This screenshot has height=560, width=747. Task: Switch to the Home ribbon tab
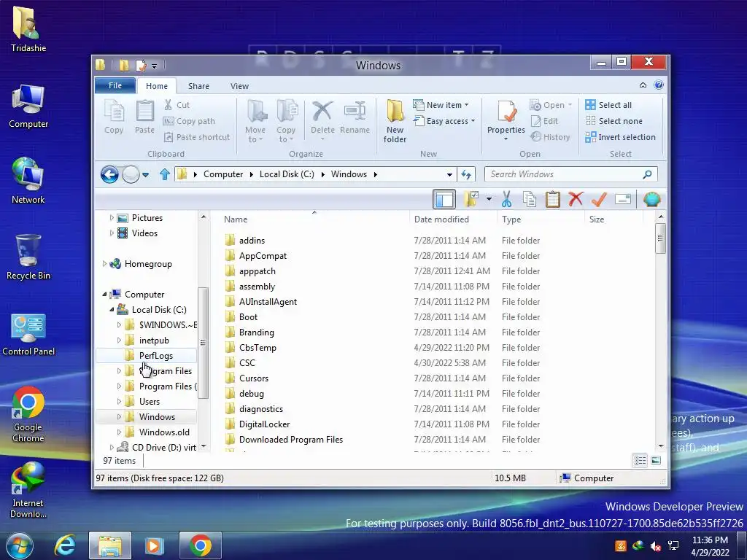pos(157,86)
